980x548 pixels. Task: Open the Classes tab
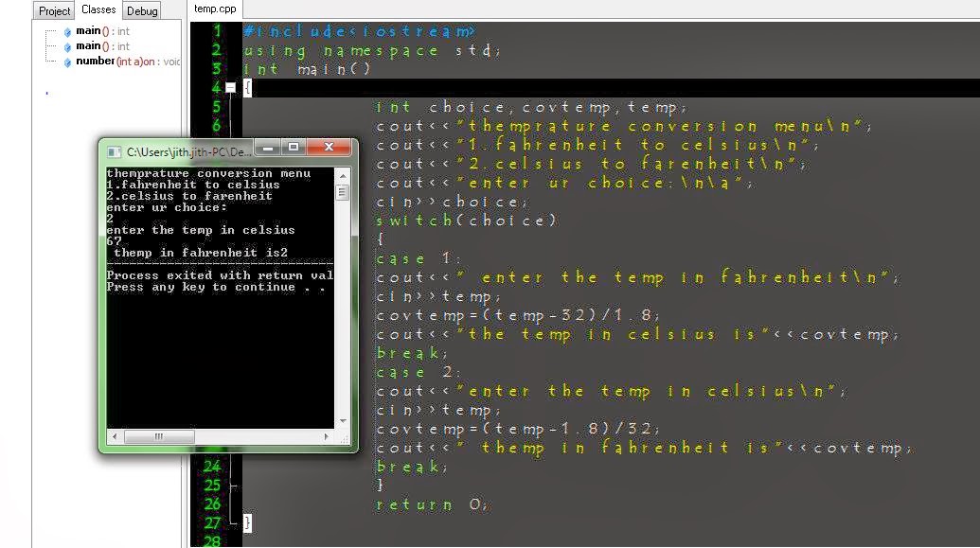click(x=98, y=8)
